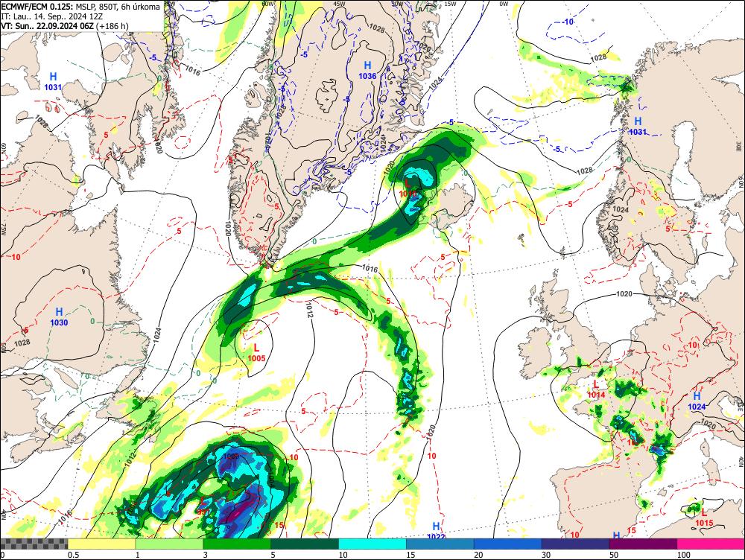Click the '30' legend scale value
The width and height of the screenshot is (745, 560).
tap(546, 555)
